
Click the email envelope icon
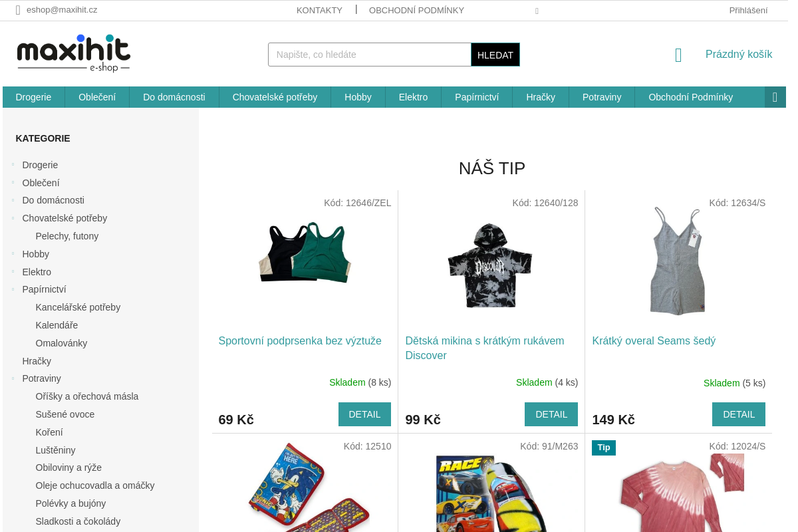point(18,10)
